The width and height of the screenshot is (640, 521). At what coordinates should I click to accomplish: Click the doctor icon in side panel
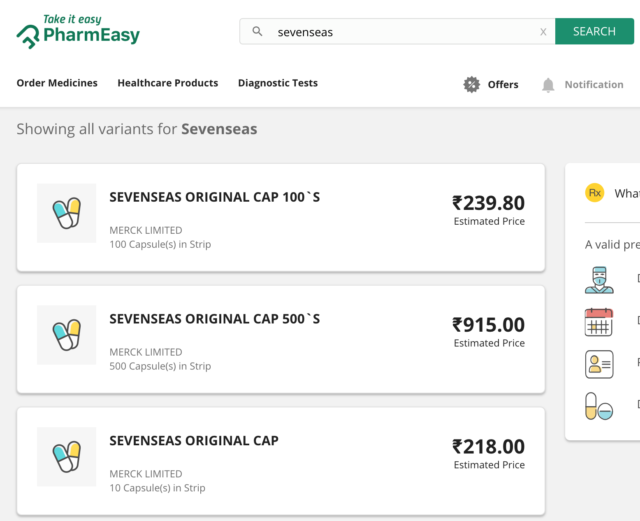[599, 279]
